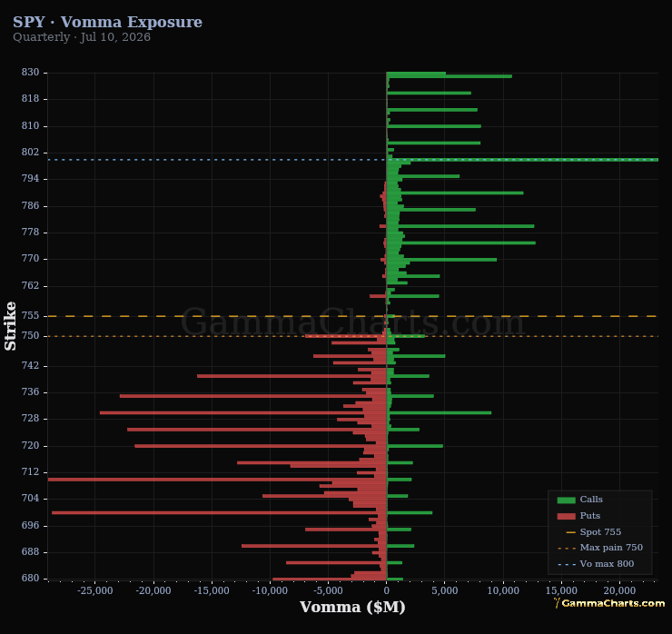Click the -25,000 x-axis tick label
Viewport: 672px width, 634px height.
coord(95,590)
